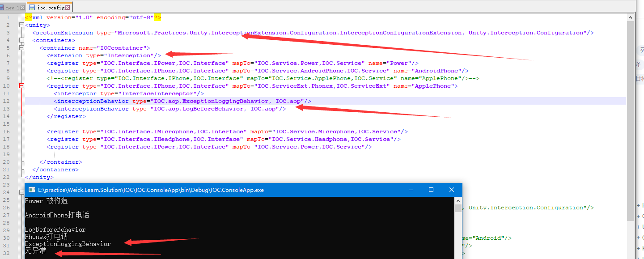Screen dimensions: 644x259
Task: Select the ioc.config tab
Action: [49, 7]
